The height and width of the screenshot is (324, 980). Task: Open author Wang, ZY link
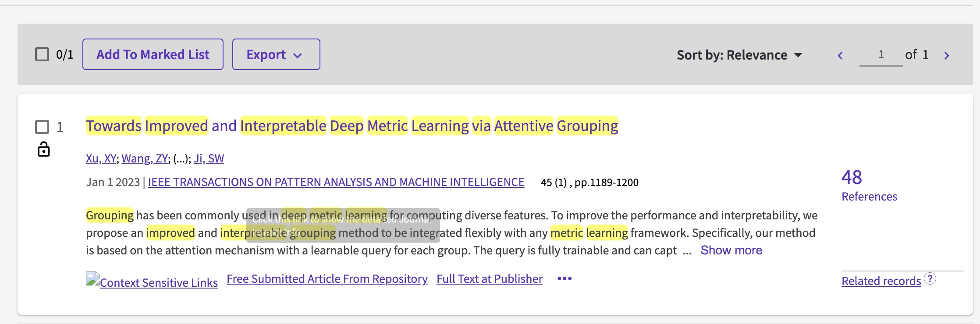[x=144, y=158]
